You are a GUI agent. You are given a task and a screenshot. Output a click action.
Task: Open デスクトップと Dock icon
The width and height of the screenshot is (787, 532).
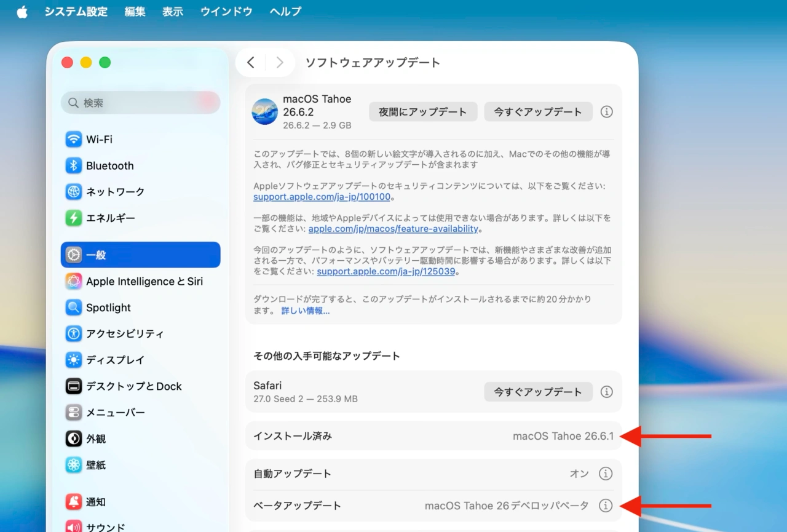point(74,386)
